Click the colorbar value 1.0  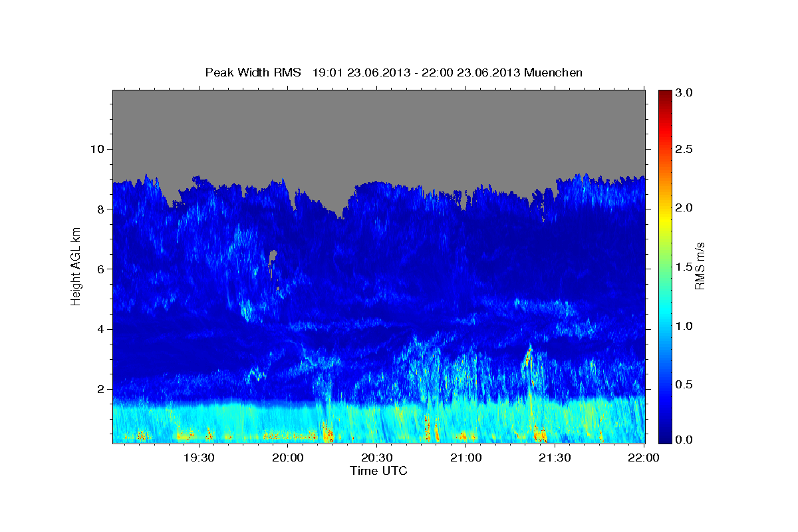point(685,326)
